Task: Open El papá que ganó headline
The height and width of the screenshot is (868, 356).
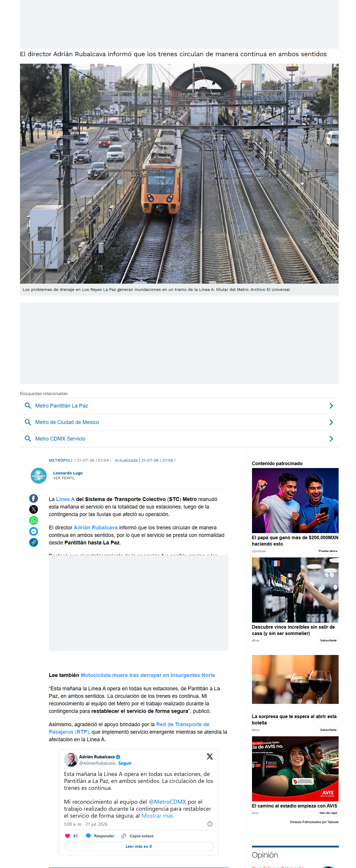Action: 295,540
